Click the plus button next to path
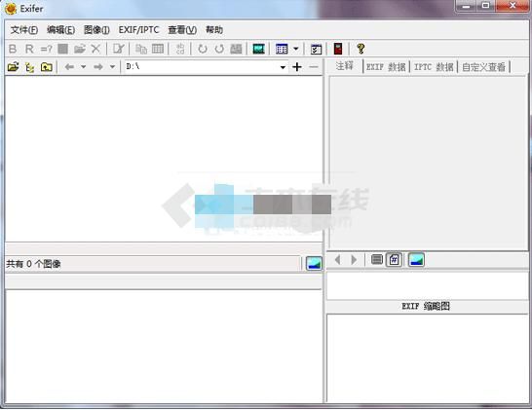This screenshot has height=410, width=532. pos(297,67)
